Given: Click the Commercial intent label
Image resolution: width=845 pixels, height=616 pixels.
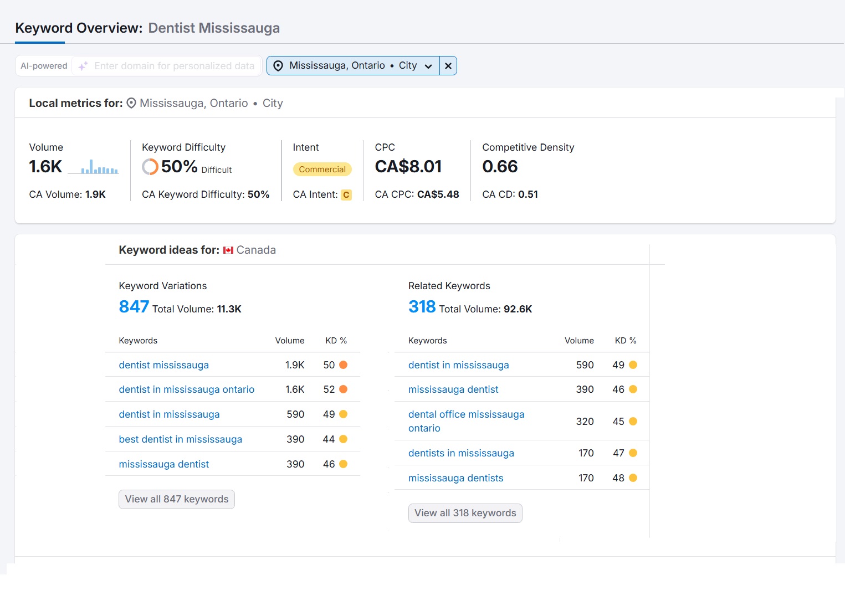Looking at the screenshot, I should [x=322, y=170].
